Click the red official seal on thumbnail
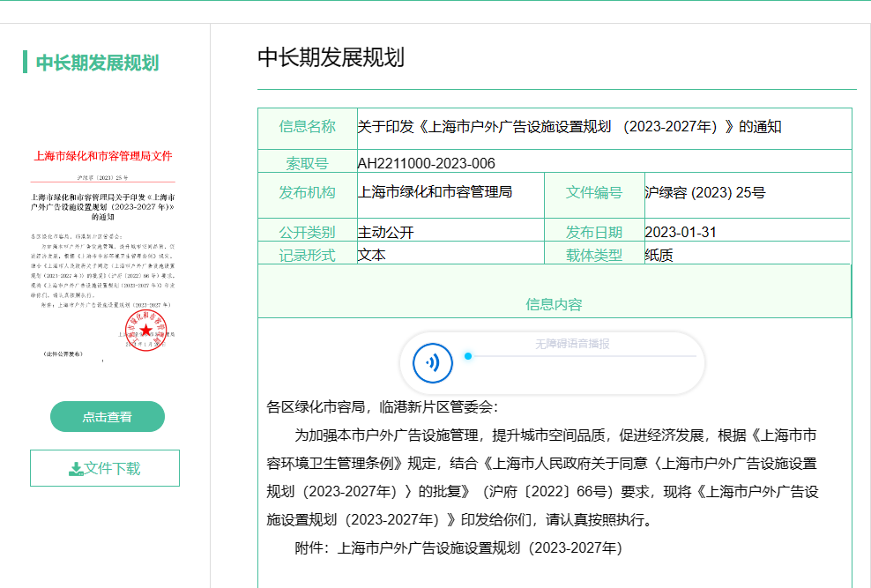This screenshot has width=871, height=588. (x=145, y=331)
